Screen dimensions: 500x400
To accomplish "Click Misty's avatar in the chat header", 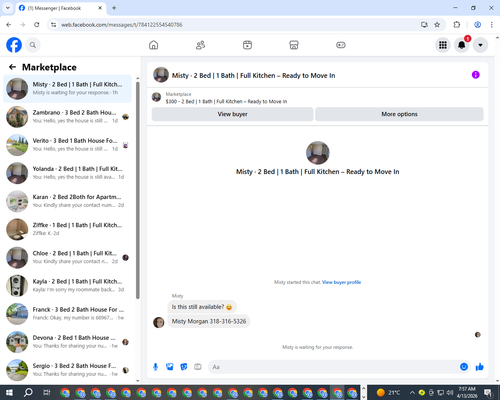I will (161, 75).
